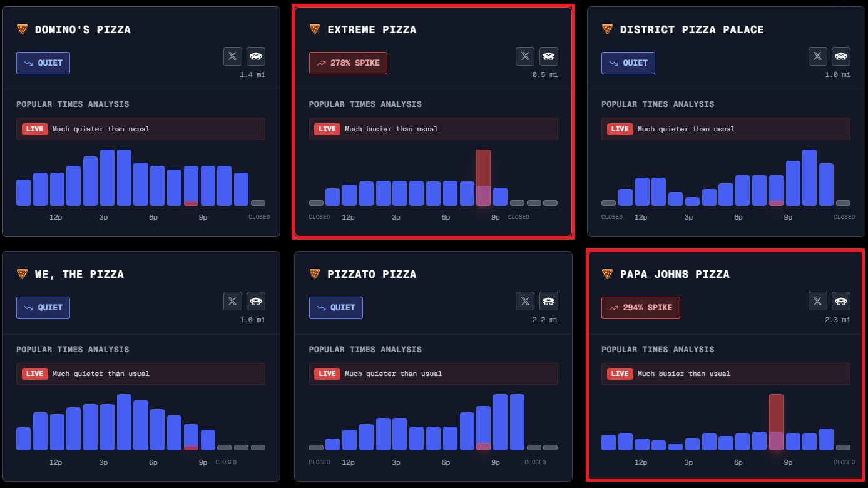Click the tall red spike bar in Papa Johns chart

click(x=776, y=422)
